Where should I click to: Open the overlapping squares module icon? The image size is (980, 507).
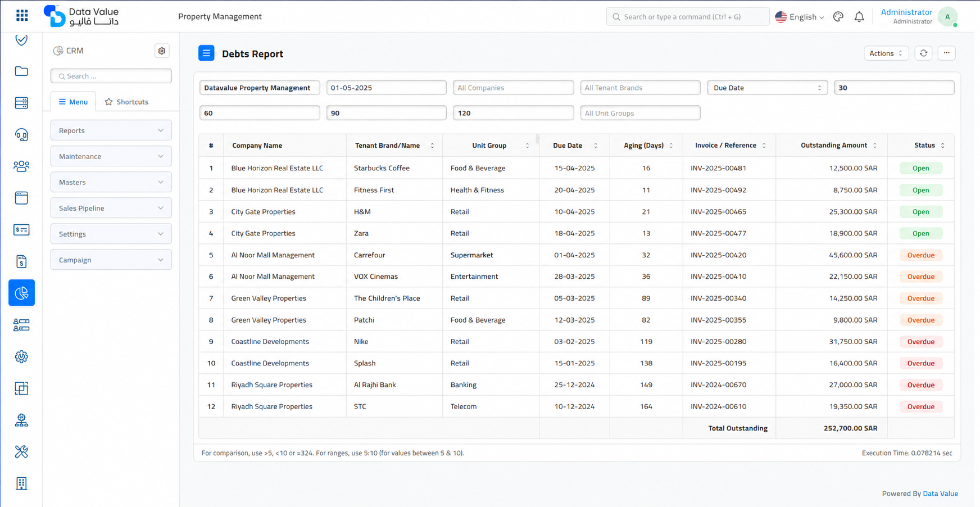[21, 388]
